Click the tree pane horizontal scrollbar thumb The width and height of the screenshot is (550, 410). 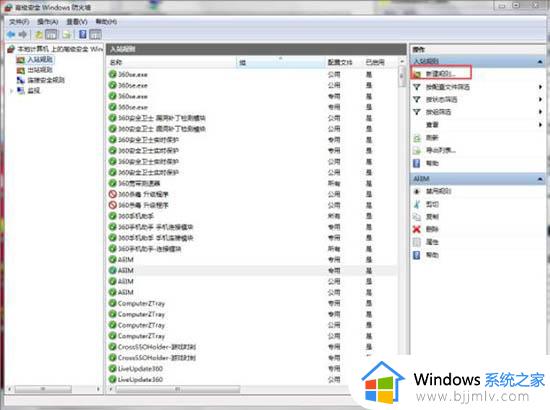pyautogui.click(x=43, y=389)
